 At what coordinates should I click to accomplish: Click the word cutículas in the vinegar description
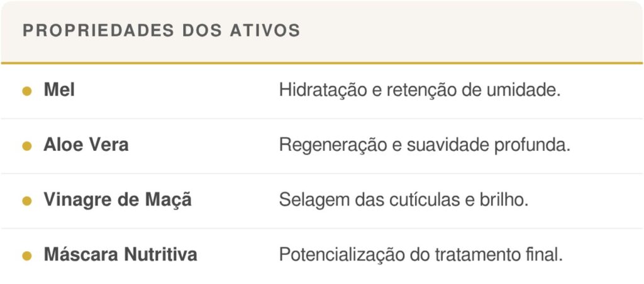pyautogui.click(x=411, y=200)
